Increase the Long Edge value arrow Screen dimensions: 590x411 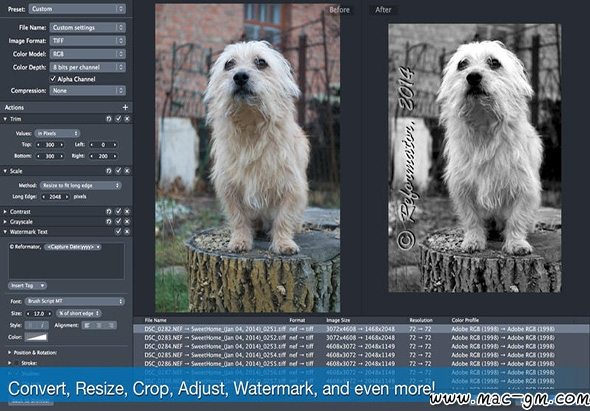click(67, 196)
